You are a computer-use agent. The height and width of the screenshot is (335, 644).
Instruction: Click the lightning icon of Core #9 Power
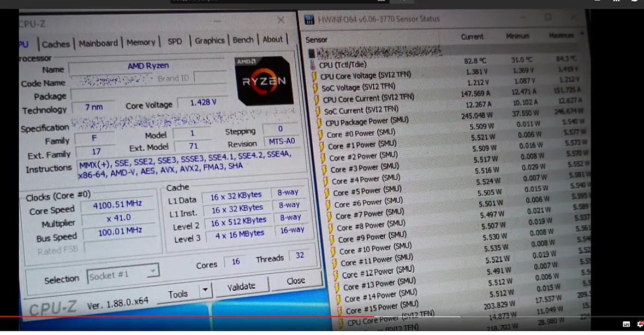332,240
